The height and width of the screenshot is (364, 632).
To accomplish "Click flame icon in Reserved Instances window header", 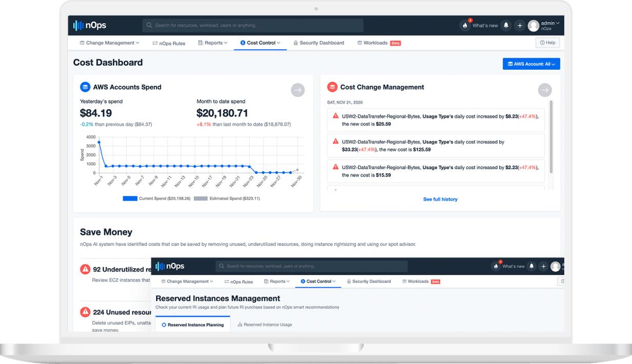I will [x=496, y=266].
